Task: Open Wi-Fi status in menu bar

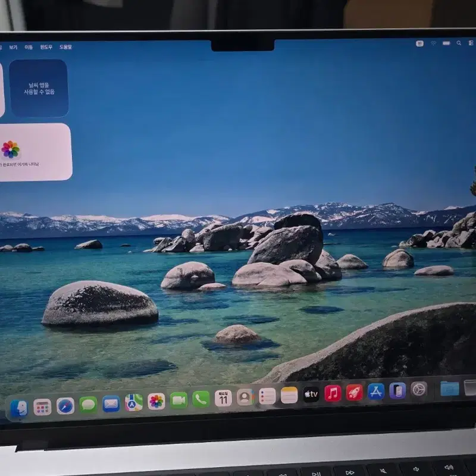Action: [434, 43]
